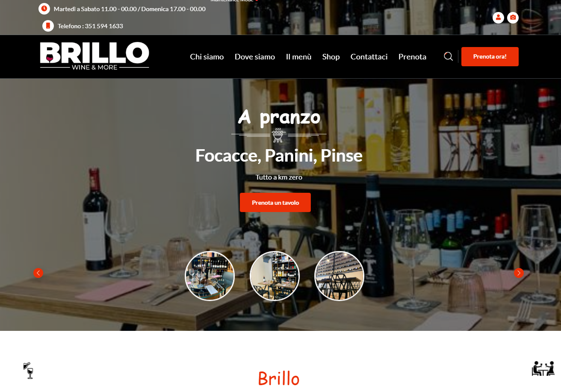Click the BRILLO Wine & More logo

click(x=94, y=56)
